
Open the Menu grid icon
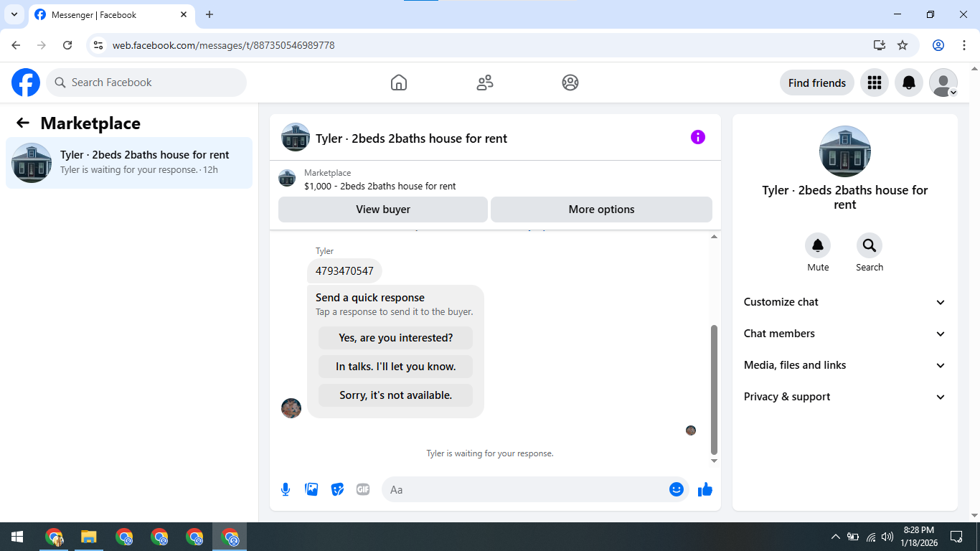pos(874,83)
